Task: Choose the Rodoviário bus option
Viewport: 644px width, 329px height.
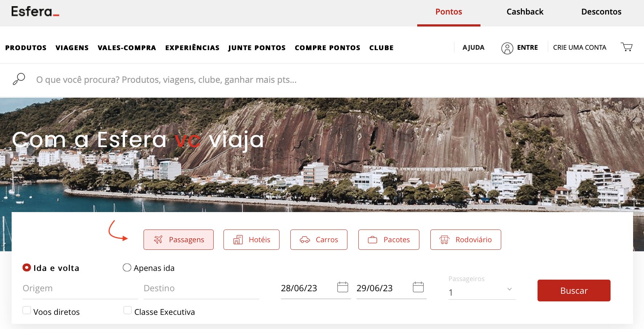Action: 466,240
